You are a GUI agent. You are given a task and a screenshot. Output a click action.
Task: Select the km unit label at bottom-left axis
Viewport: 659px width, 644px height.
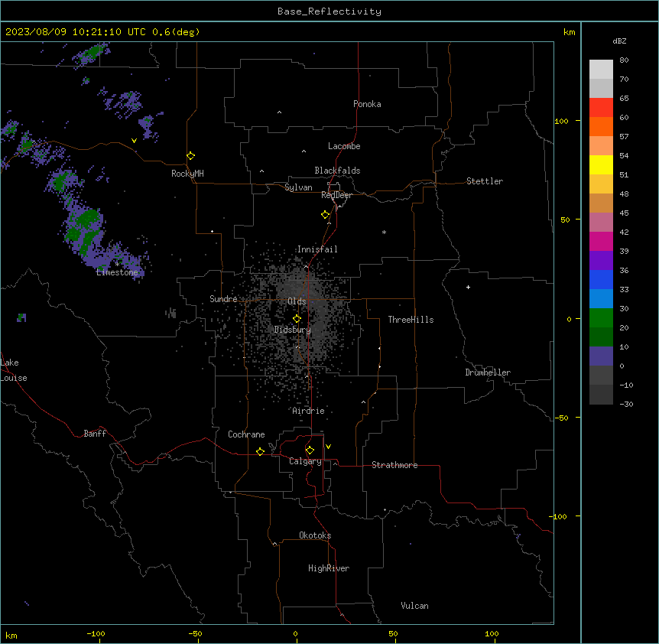pyautogui.click(x=11, y=635)
